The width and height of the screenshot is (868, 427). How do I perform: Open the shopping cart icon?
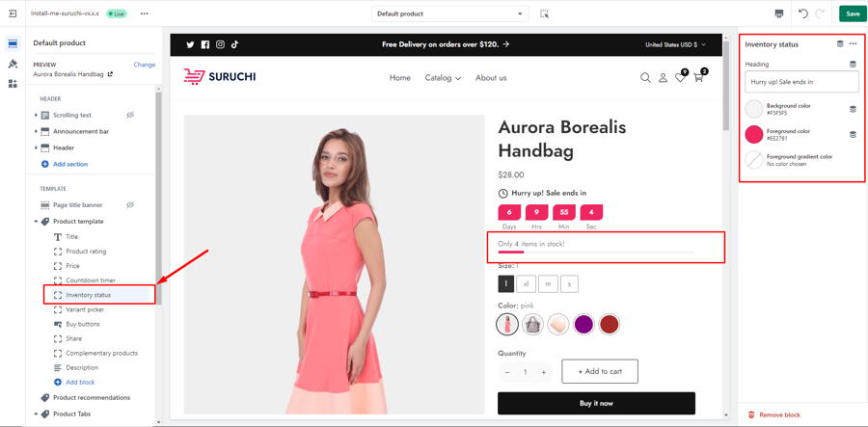click(698, 77)
